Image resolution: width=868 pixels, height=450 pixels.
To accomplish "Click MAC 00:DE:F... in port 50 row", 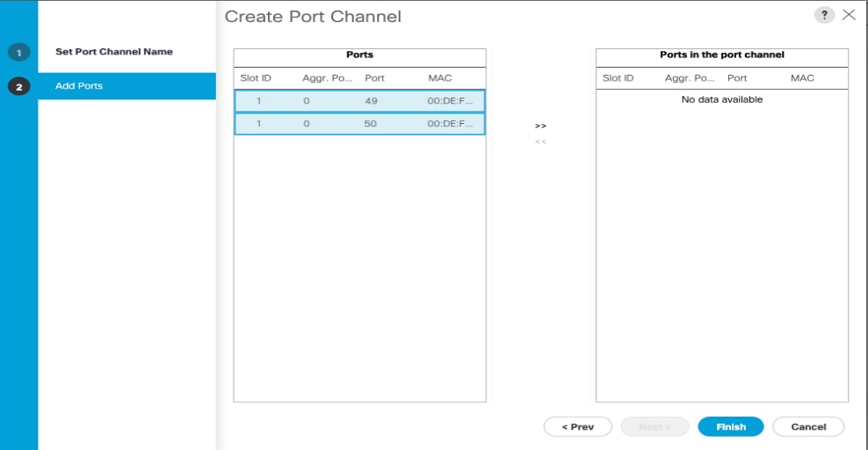I will [450, 124].
